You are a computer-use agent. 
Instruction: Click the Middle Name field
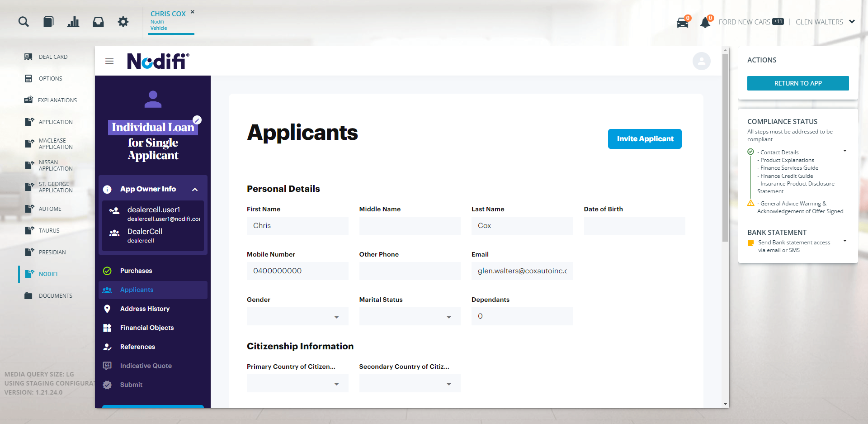[x=410, y=226]
